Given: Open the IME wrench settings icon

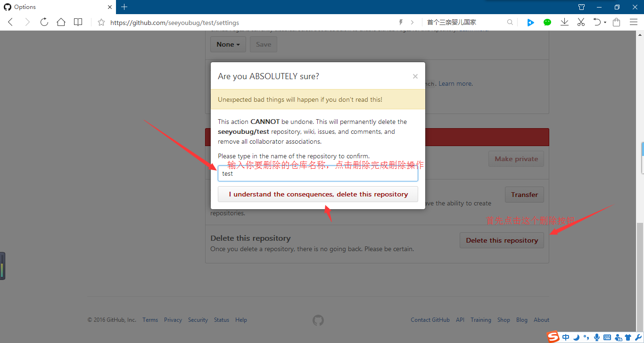Looking at the screenshot, I should tap(638, 337).
